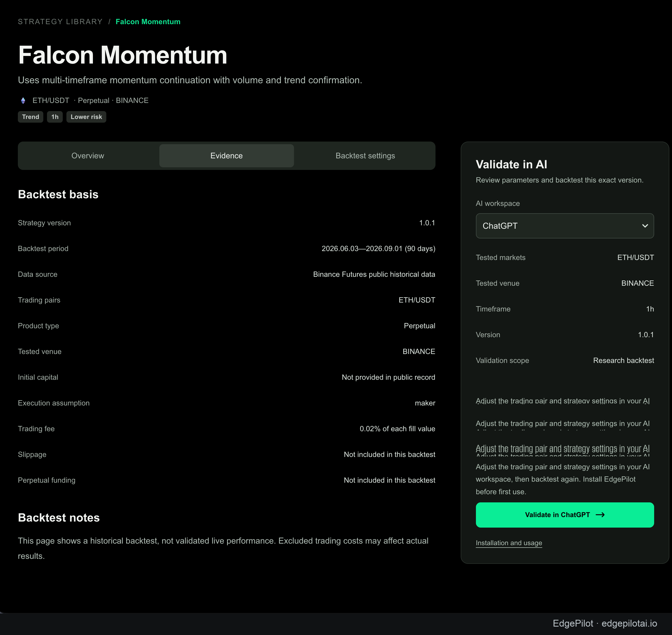
Task: Click the Data source label
Action: (38, 274)
